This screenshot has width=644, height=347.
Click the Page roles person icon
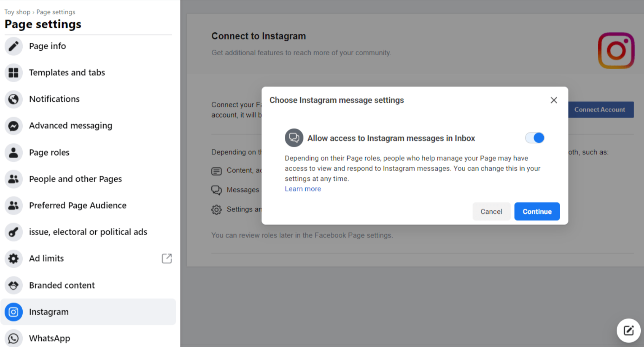[x=14, y=152]
